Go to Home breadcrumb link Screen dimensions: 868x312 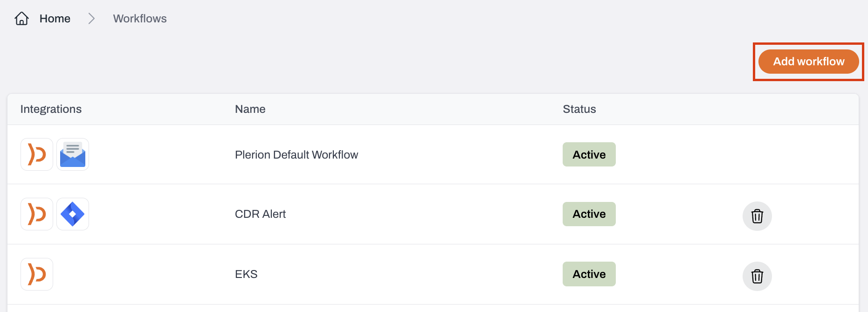point(55,19)
